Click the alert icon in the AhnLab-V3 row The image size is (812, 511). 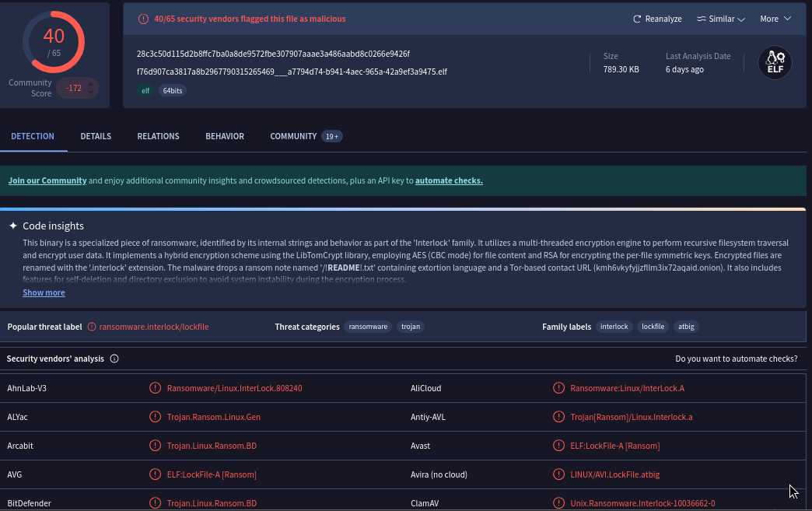pyautogui.click(x=155, y=388)
